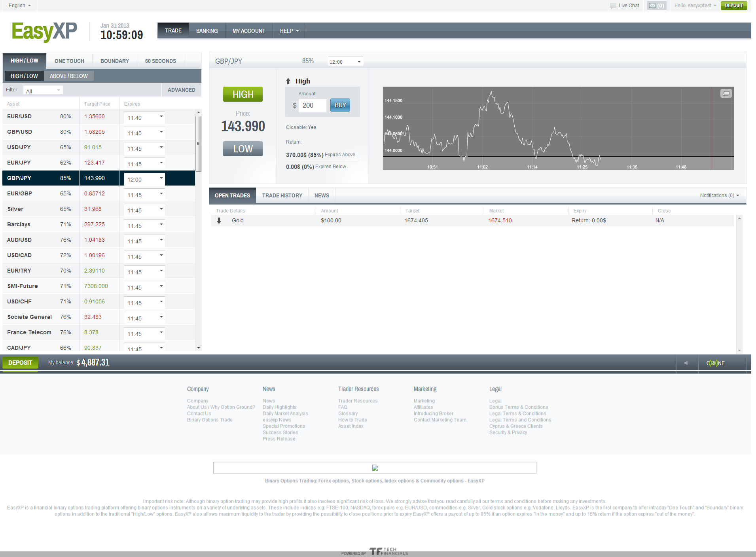
Task: Switch to the ONE TOUCH tab
Action: (x=69, y=61)
